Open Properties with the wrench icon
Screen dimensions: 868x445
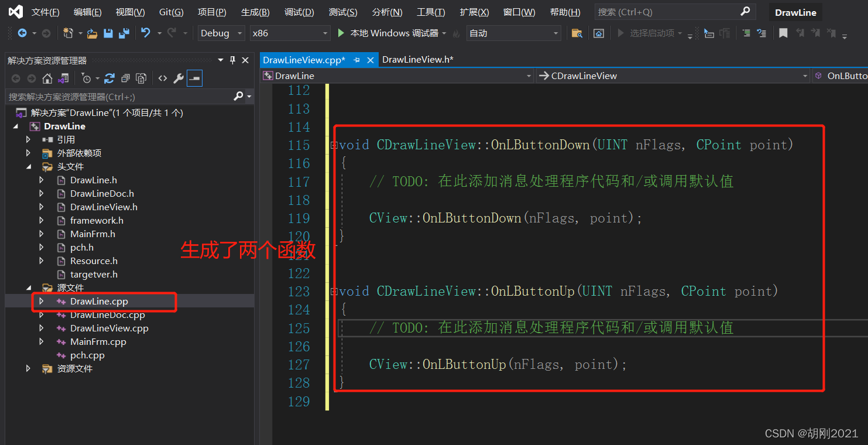pos(179,78)
